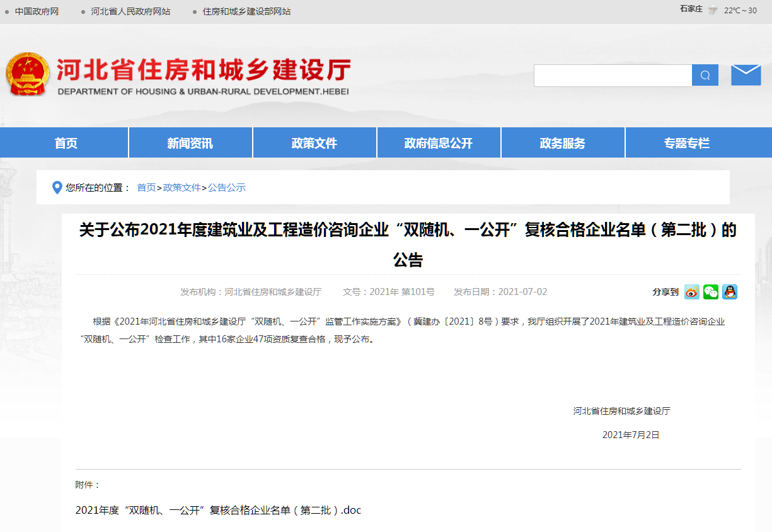Click the blue location pin icon
772x532 pixels.
(x=57, y=187)
